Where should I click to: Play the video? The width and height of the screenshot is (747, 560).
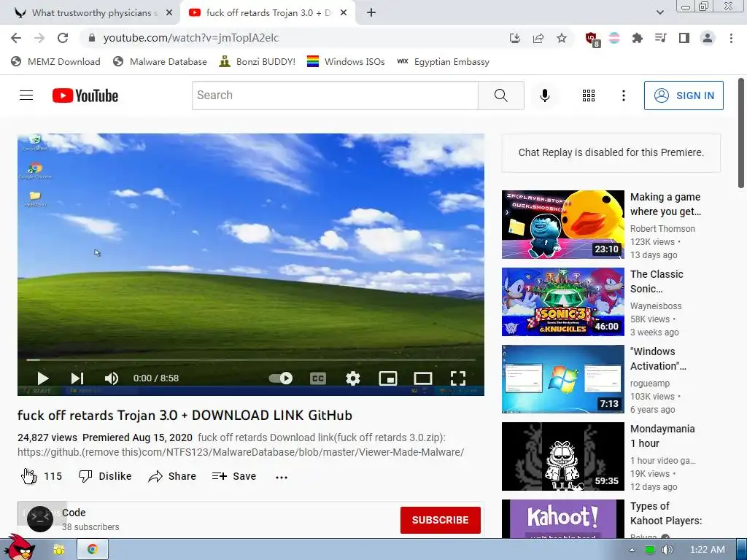tap(42, 378)
